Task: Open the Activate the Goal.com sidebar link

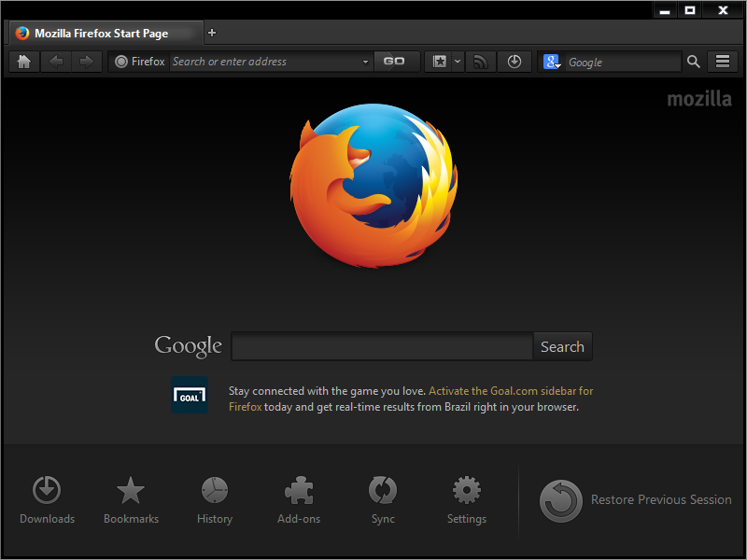Action: [511, 391]
